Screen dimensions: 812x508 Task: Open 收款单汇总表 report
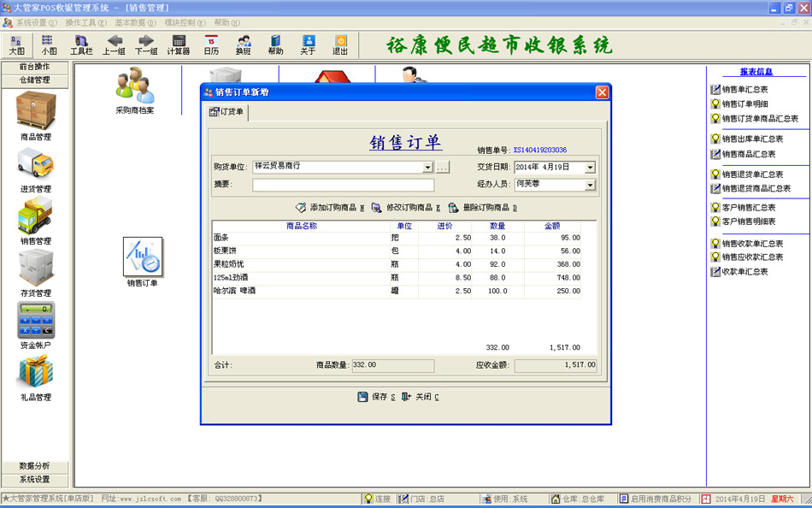[739, 272]
